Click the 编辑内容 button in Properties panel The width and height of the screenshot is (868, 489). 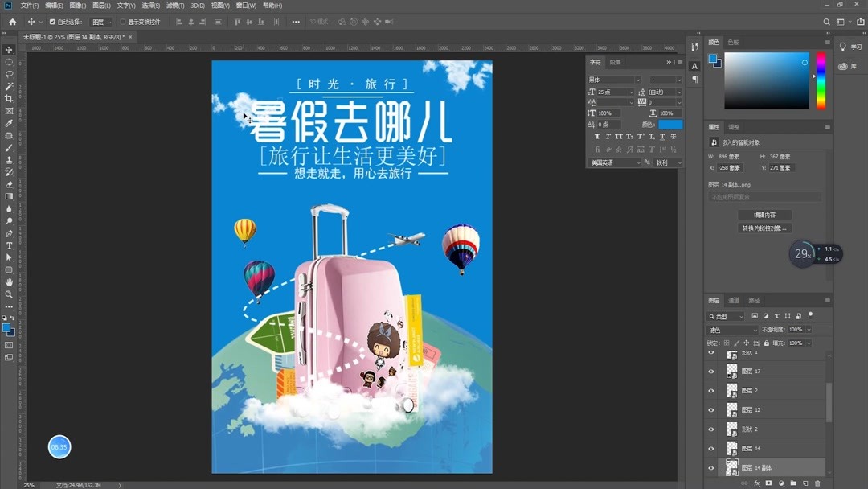[764, 215]
